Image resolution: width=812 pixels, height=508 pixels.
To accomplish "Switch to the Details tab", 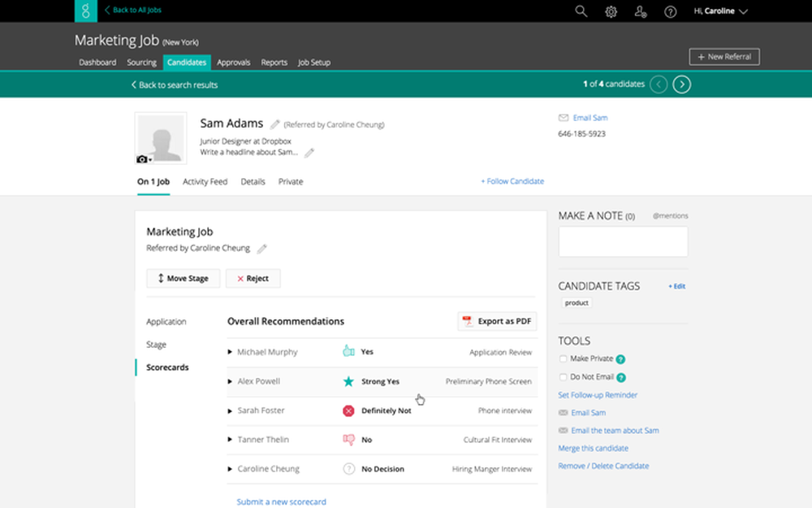I will click(253, 181).
